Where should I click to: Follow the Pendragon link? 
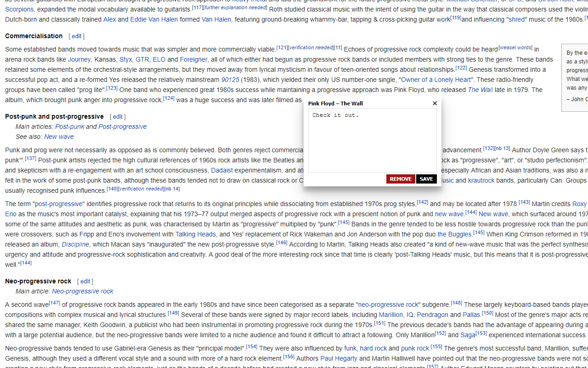click(x=433, y=315)
